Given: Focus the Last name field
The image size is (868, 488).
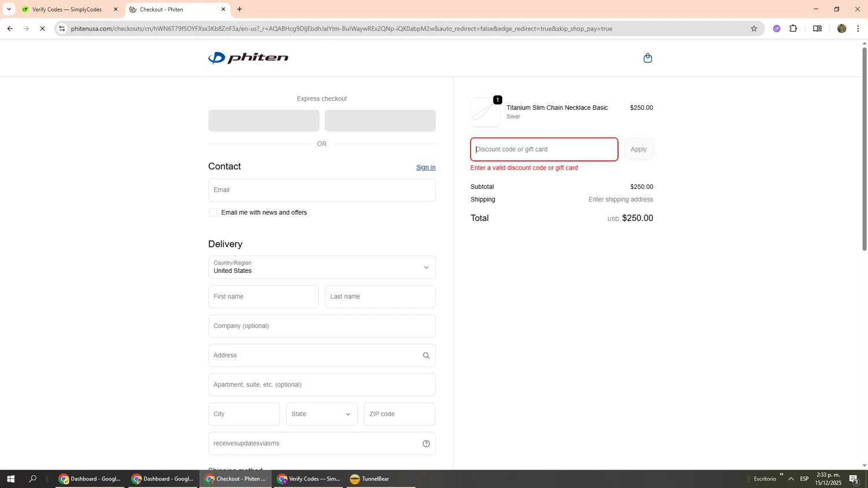Looking at the screenshot, I should pos(380,297).
